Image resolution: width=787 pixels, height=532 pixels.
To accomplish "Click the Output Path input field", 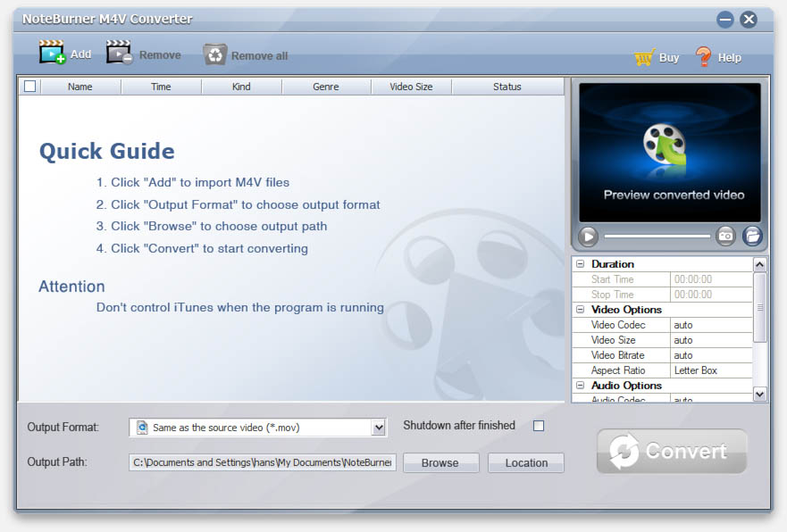I will point(263,462).
